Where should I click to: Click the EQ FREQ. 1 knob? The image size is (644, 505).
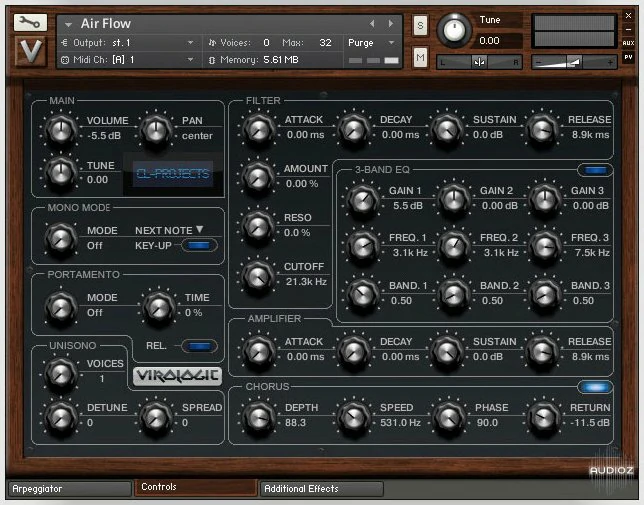[x=363, y=247]
